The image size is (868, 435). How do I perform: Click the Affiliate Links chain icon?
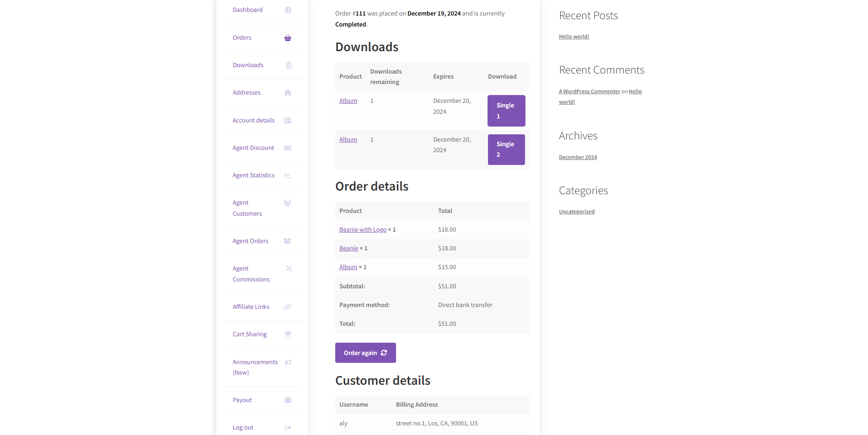pyautogui.click(x=287, y=307)
